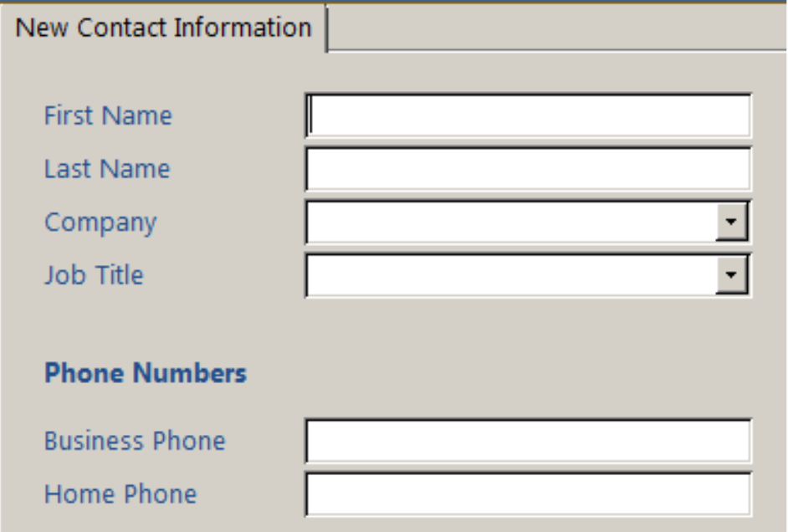Select the Company field label
This screenshot has height=532, width=788.
[x=100, y=223]
